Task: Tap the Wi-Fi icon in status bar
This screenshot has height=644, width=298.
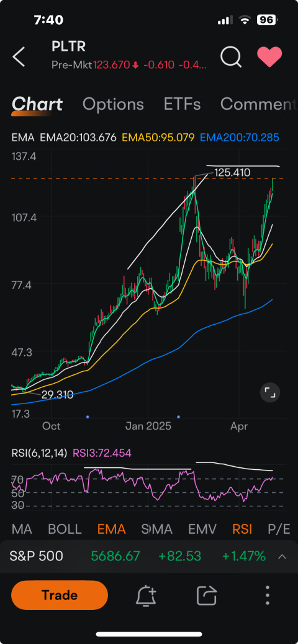Action: click(x=245, y=20)
